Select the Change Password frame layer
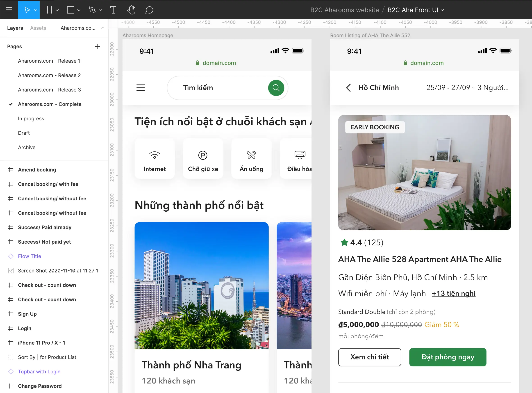Screen dimensions: 532x393 (x=40, y=386)
